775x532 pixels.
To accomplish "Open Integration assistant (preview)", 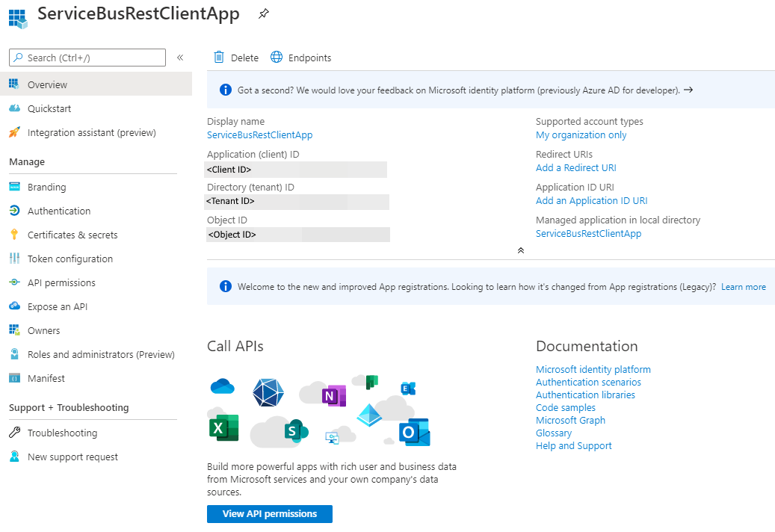I will (92, 132).
